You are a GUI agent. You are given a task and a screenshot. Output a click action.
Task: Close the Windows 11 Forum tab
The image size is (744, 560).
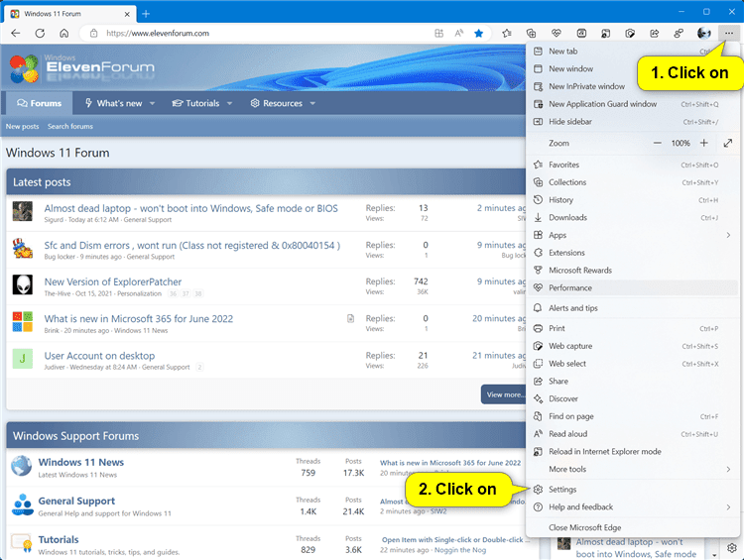[127, 14]
